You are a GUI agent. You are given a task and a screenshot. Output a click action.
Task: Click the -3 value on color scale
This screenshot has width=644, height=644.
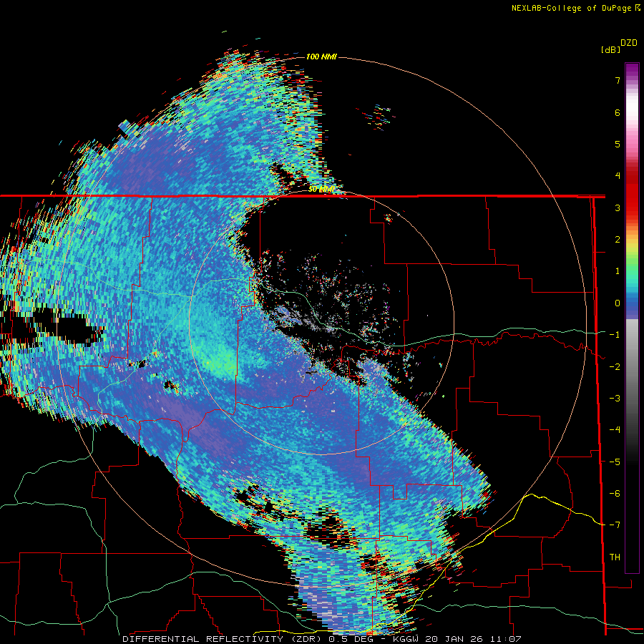click(615, 399)
